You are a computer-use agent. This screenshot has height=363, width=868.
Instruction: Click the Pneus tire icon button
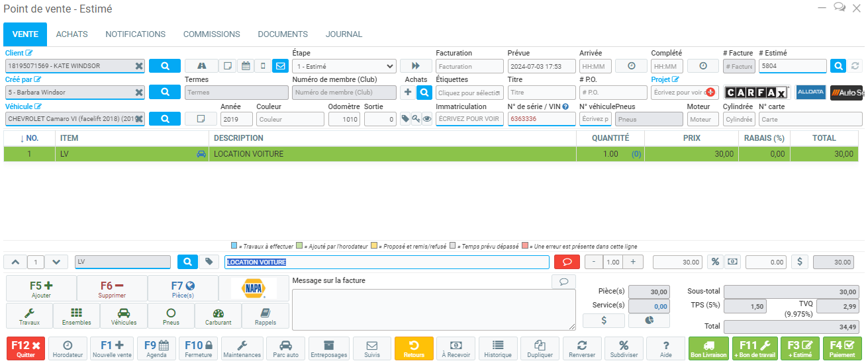(x=171, y=316)
